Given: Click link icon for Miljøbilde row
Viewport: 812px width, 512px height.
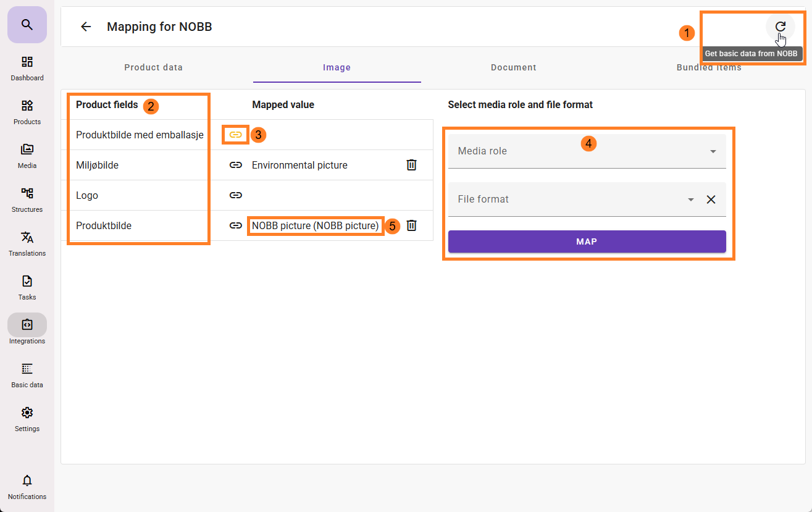Looking at the screenshot, I should click(x=235, y=165).
